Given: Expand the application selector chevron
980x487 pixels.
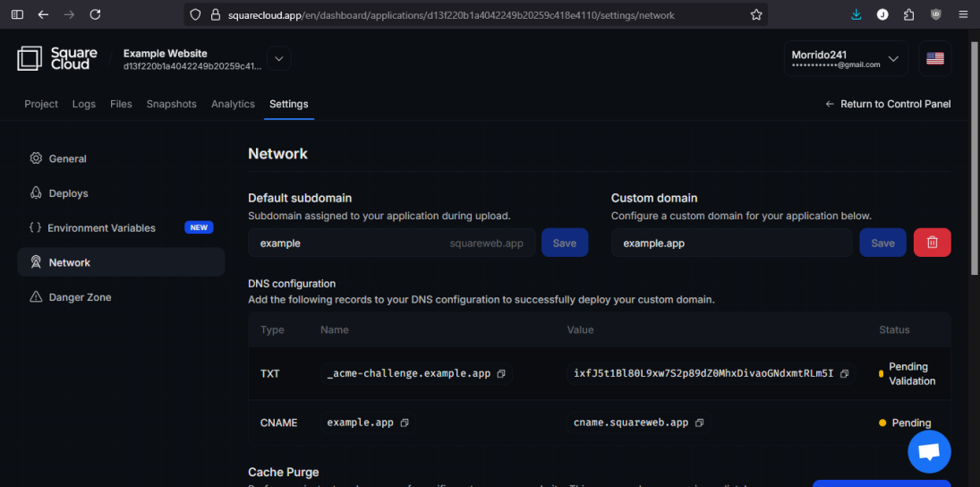Looking at the screenshot, I should 278,59.
